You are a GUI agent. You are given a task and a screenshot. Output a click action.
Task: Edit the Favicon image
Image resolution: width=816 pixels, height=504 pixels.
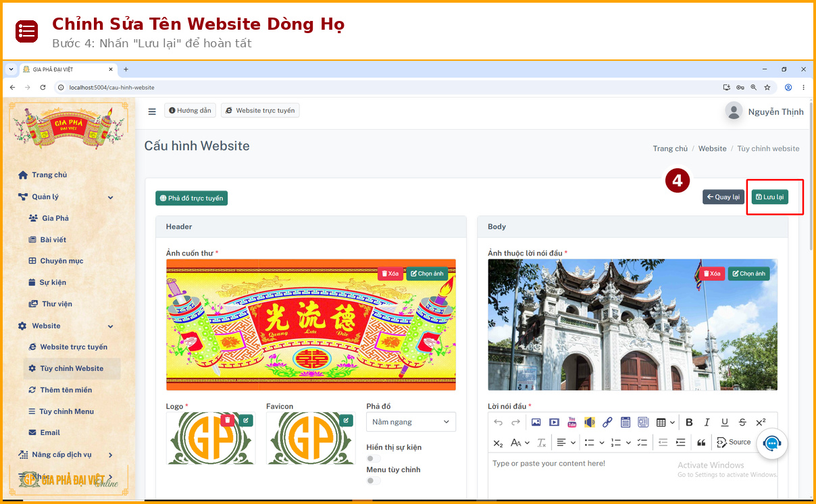347,420
